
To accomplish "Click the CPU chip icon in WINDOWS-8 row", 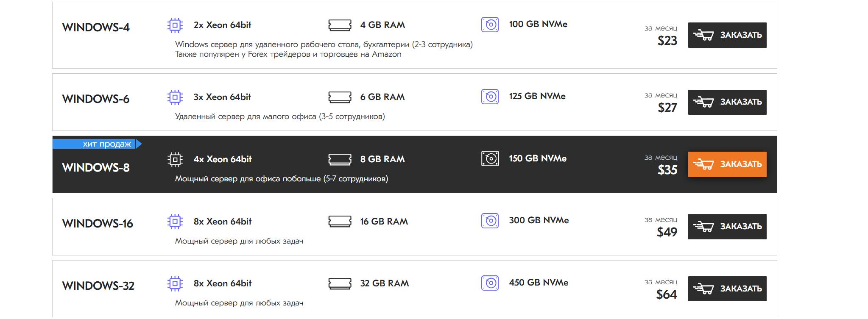I will point(175,159).
